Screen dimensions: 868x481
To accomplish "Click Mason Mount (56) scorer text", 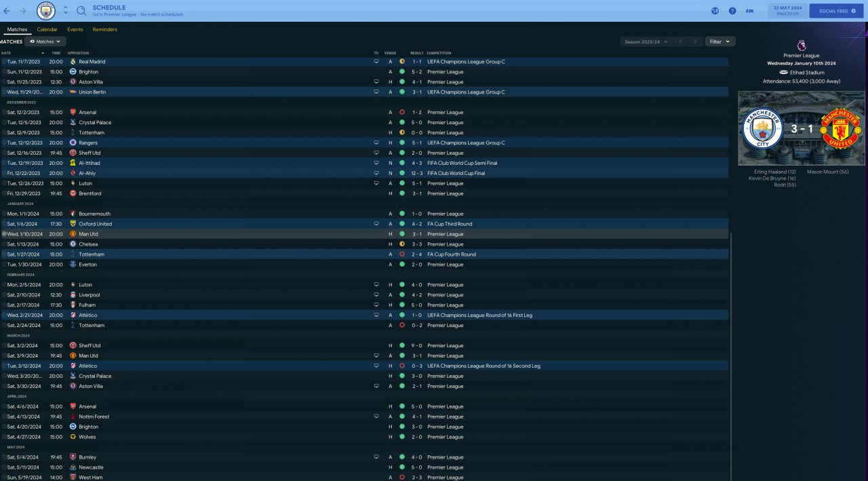I will 828,172.
